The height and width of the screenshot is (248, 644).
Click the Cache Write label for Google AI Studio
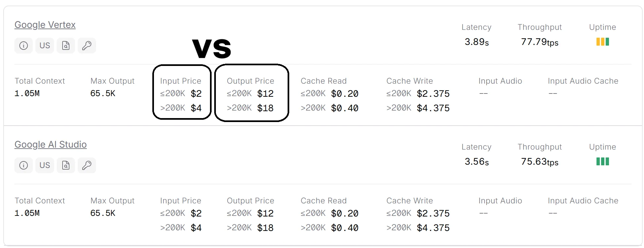[409, 201]
